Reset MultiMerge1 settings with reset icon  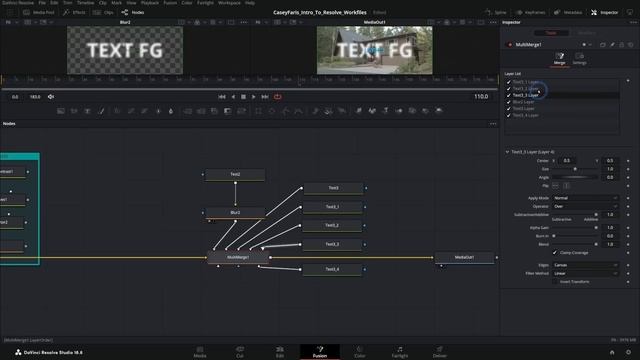pos(631,44)
